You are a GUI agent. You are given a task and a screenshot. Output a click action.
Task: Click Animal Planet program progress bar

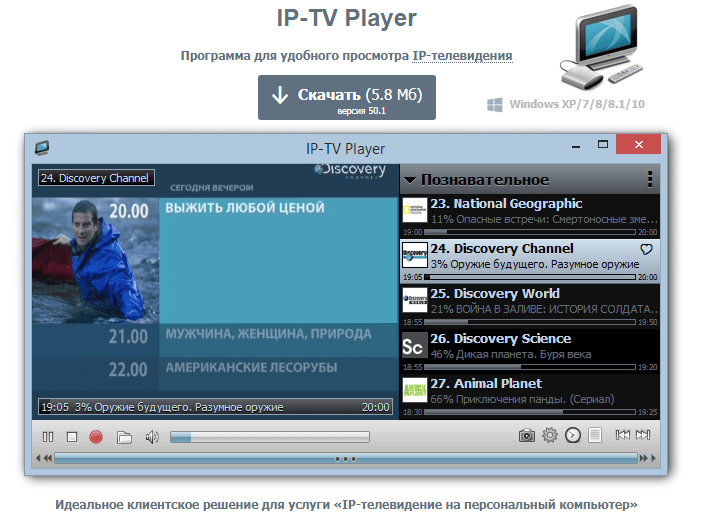click(x=530, y=412)
